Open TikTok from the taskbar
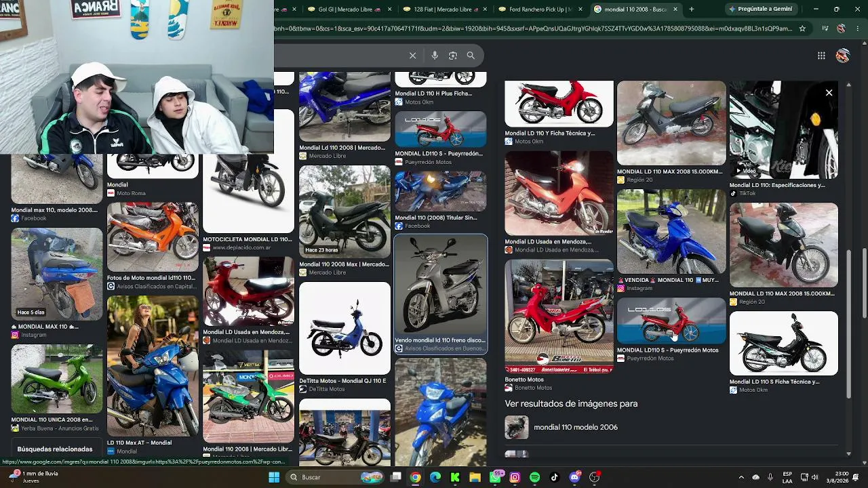This screenshot has width=868, height=488. [555, 477]
